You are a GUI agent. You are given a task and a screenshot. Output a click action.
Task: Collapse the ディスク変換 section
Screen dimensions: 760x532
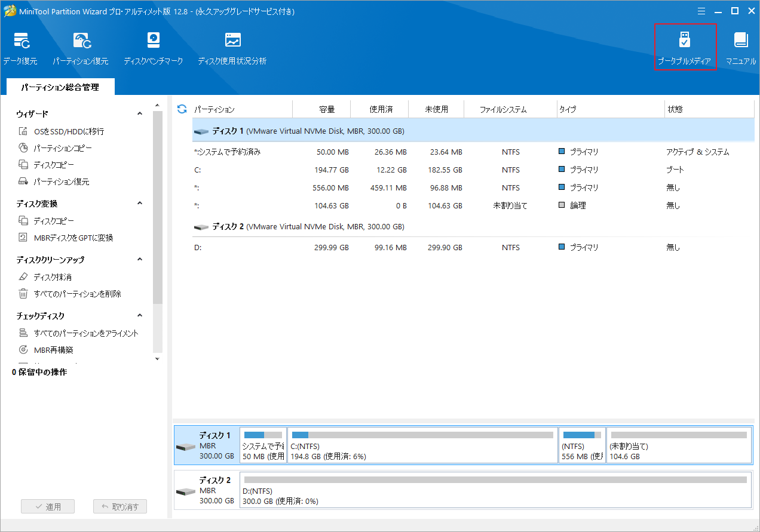tap(140, 203)
